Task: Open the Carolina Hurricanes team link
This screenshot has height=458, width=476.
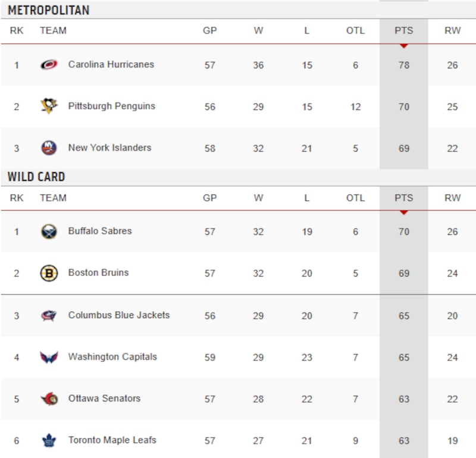Action: click(x=111, y=64)
